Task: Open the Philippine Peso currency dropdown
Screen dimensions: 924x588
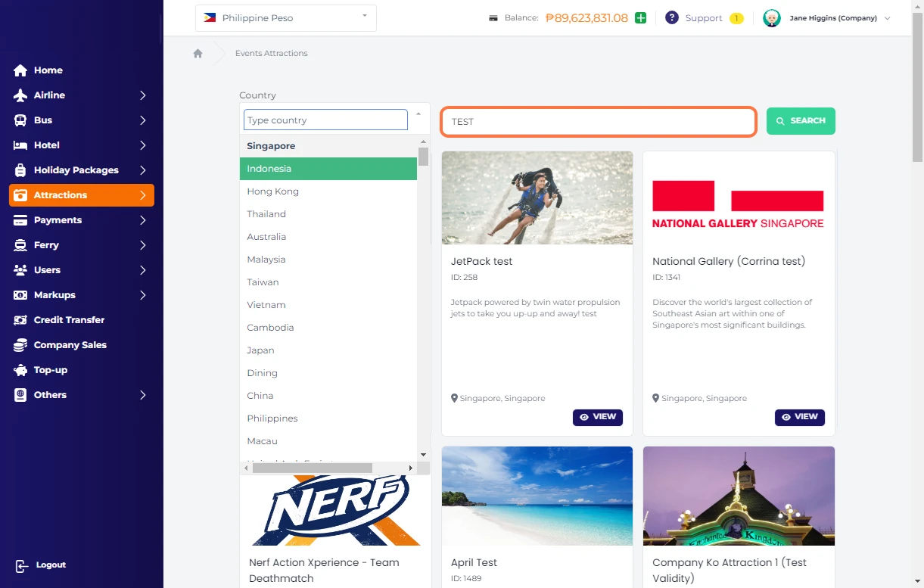Action: (x=285, y=18)
